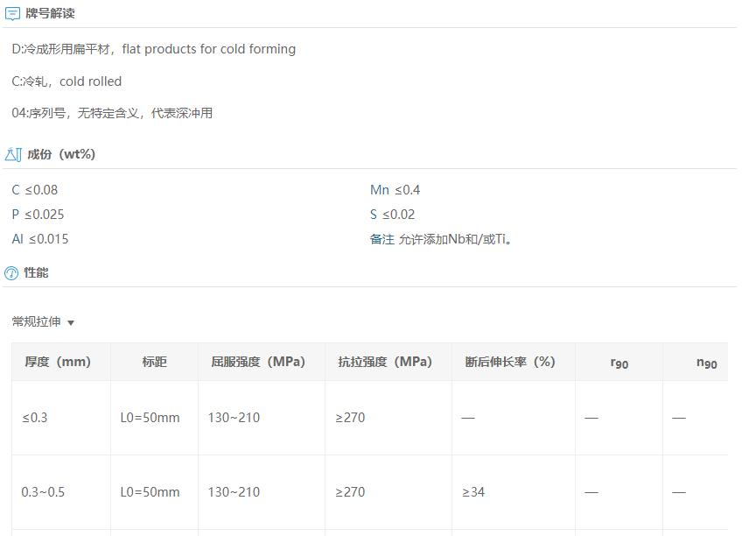
Task: Click the 牌号解读 speech bubble icon
Action: pos(12,14)
